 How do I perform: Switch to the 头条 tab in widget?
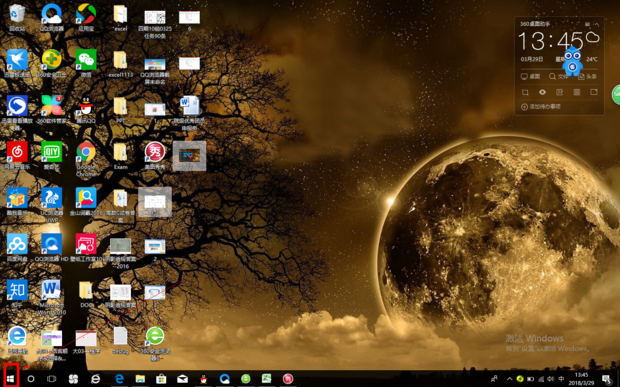[587, 76]
